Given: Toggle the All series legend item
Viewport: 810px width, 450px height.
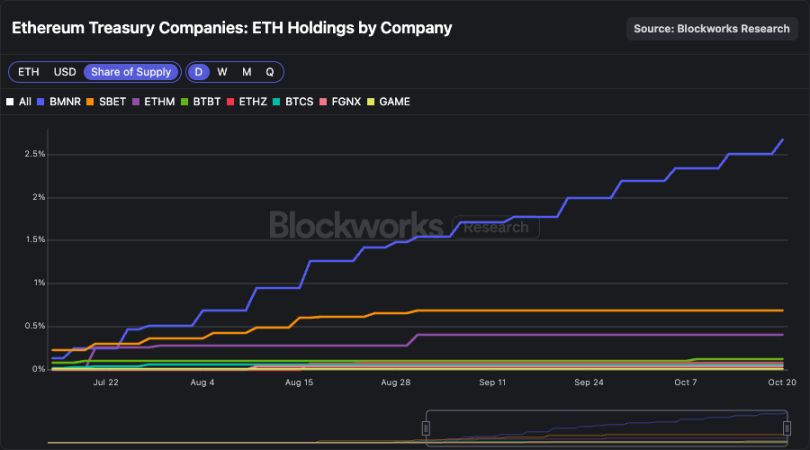Looking at the screenshot, I should pos(20,101).
